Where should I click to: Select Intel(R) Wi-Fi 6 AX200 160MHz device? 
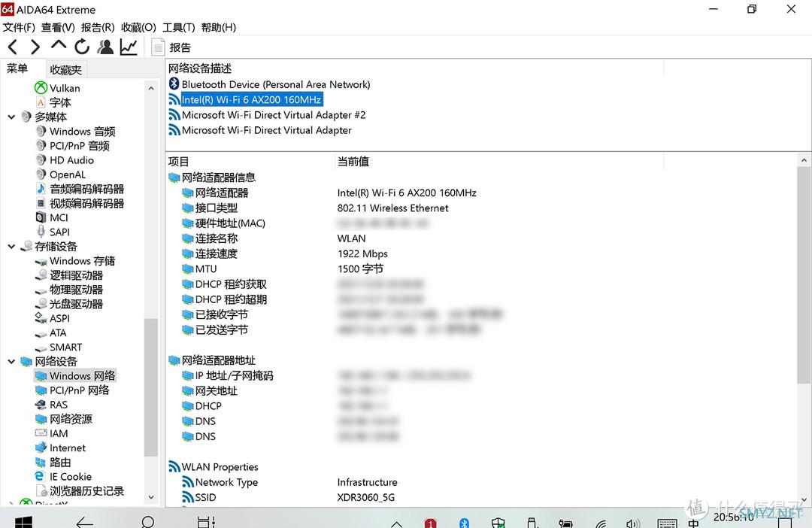point(252,99)
